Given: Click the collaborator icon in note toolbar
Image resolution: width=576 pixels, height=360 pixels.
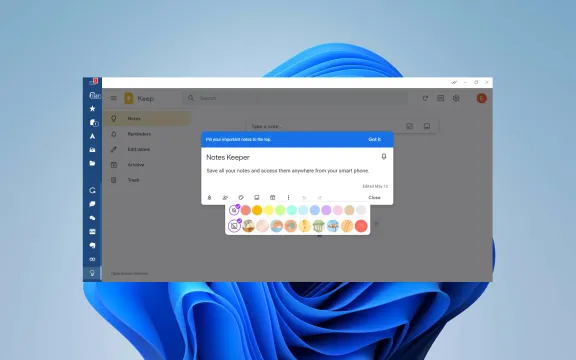Looking at the screenshot, I should [225, 198].
